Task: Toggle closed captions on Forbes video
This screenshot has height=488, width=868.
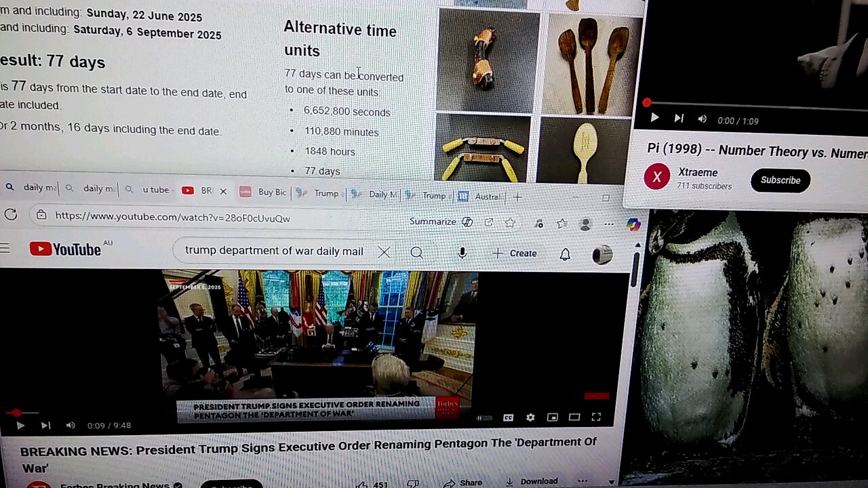Action: click(508, 418)
